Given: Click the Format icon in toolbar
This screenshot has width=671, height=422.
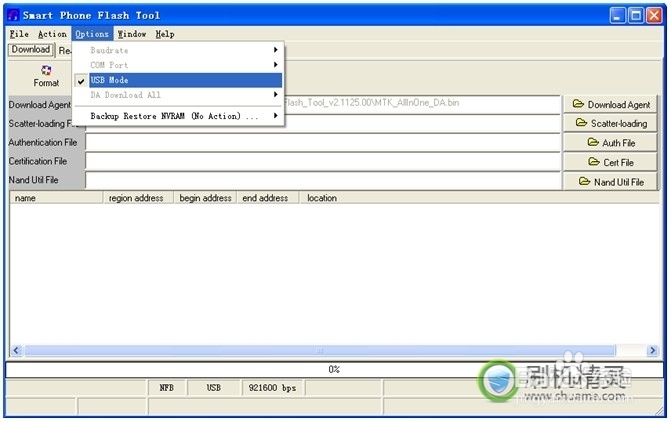Looking at the screenshot, I should [x=46, y=77].
